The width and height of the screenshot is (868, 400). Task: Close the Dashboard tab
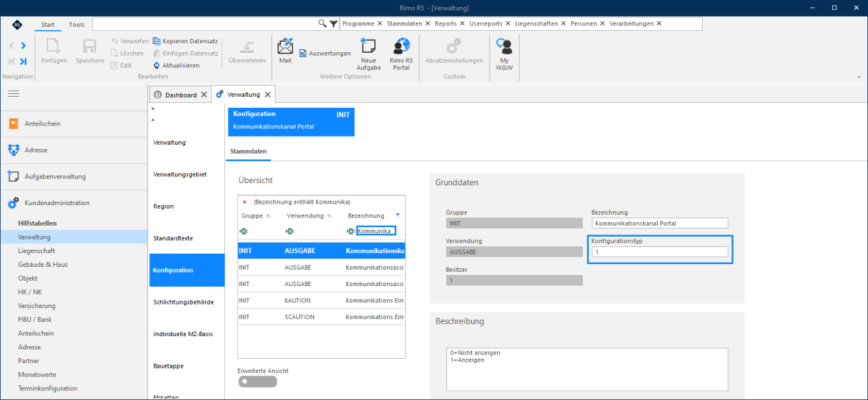pos(204,95)
